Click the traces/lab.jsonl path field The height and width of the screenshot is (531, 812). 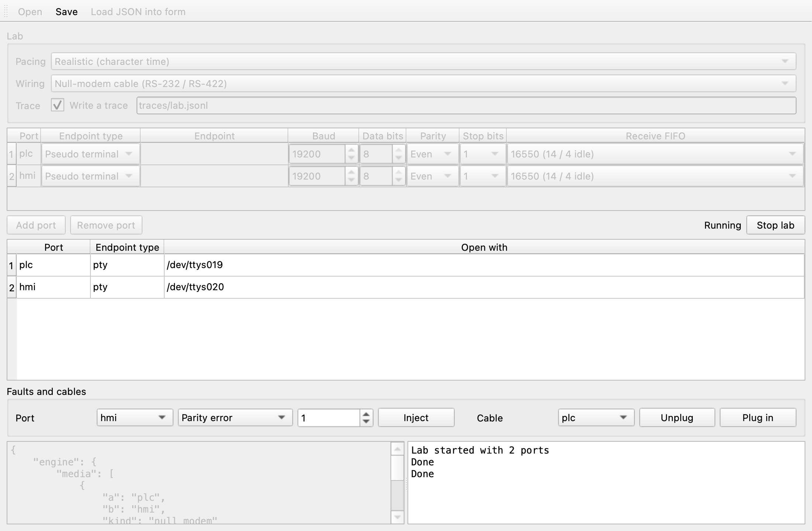pos(466,105)
